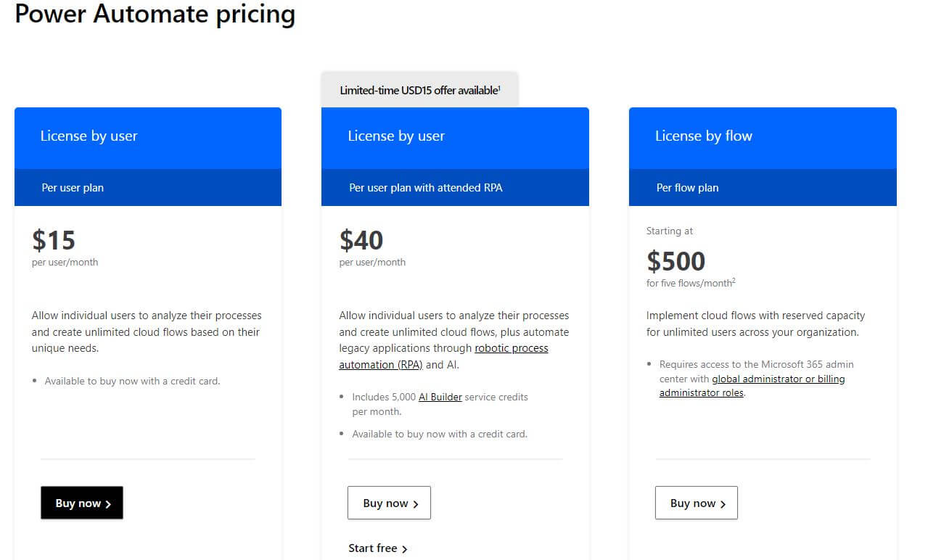Select the Per flow plan label

[x=687, y=188]
